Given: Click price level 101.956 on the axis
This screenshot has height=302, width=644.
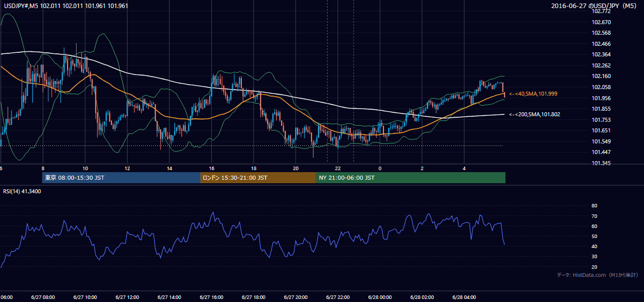Looking at the screenshot, I should pyautogui.click(x=601, y=98).
